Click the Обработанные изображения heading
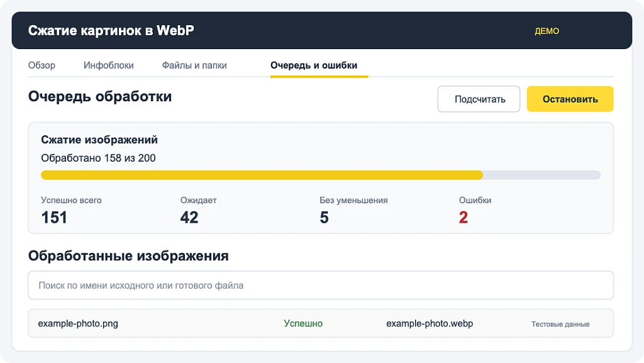The width and height of the screenshot is (644, 363). tap(128, 256)
